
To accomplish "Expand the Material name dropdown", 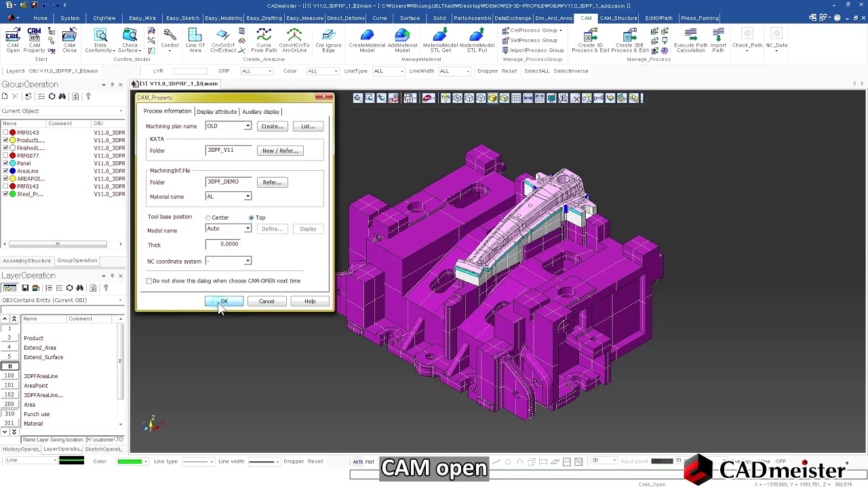I will coord(248,197).
